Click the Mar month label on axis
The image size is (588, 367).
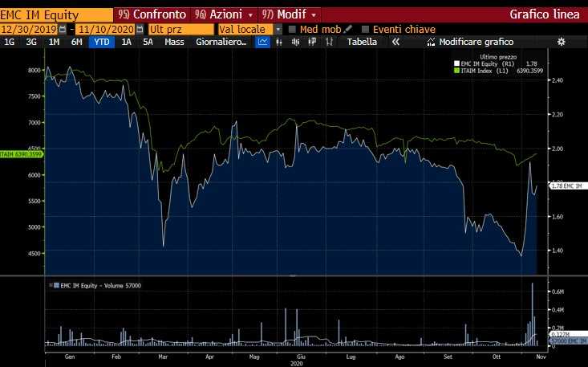(163, 357)
